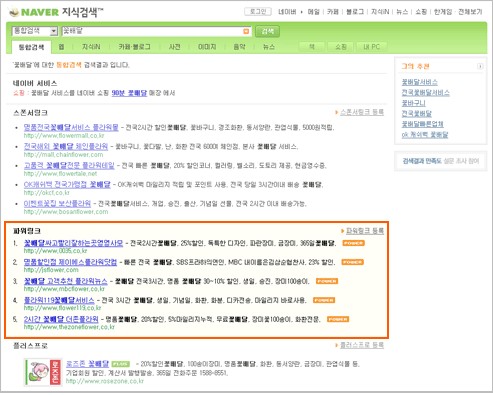
Task: Click the 책 button in the search bar
Action: (x=312, y=47)
